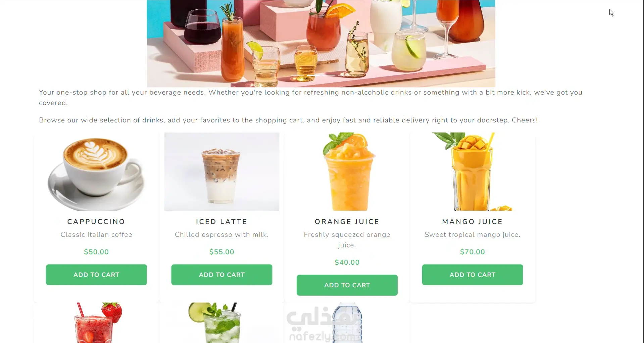
Task: Click the beverage banner image
Action: pos(321,44)
